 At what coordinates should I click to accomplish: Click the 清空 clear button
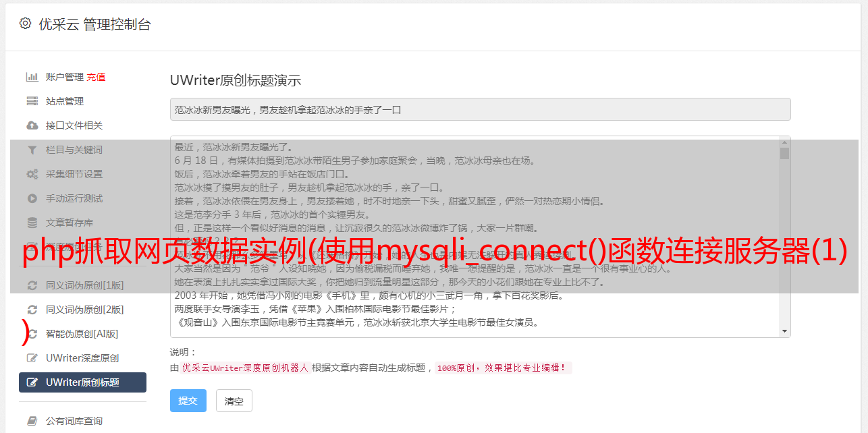click(234, 401)
